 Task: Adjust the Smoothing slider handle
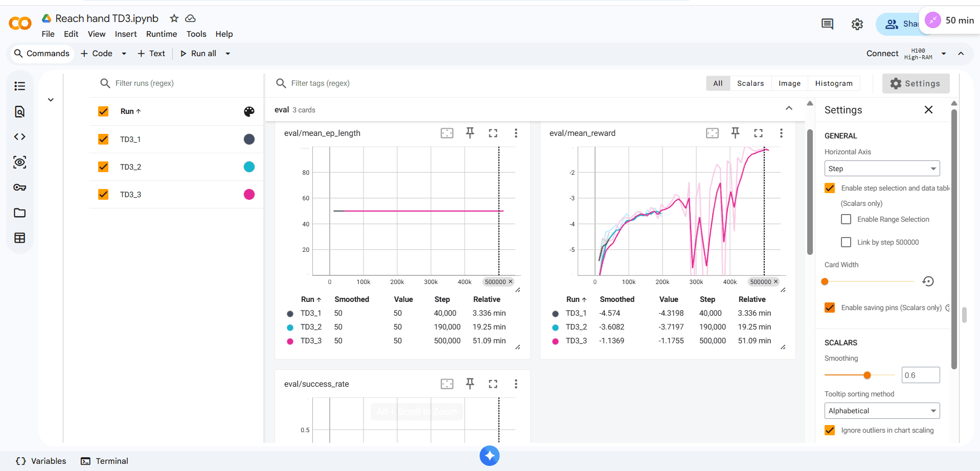tap(867, 375)
